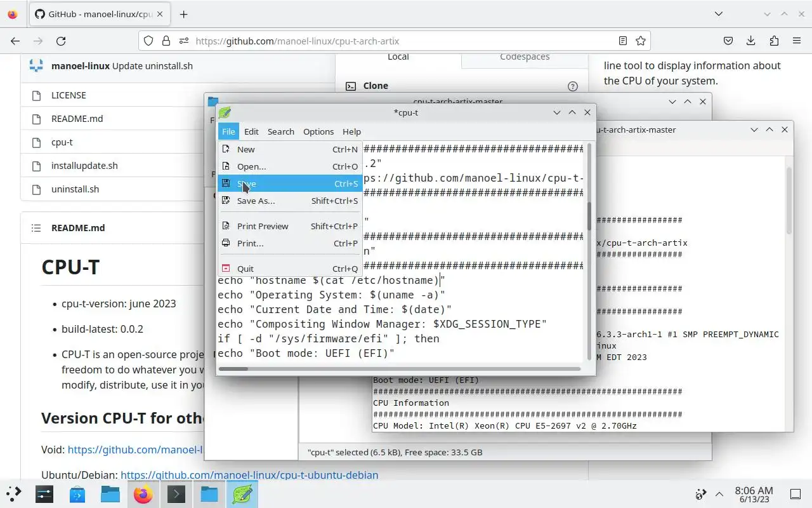Screen dimensions: 812x508
Task: Bookmark this page with the star
Action: pos(641,41)
